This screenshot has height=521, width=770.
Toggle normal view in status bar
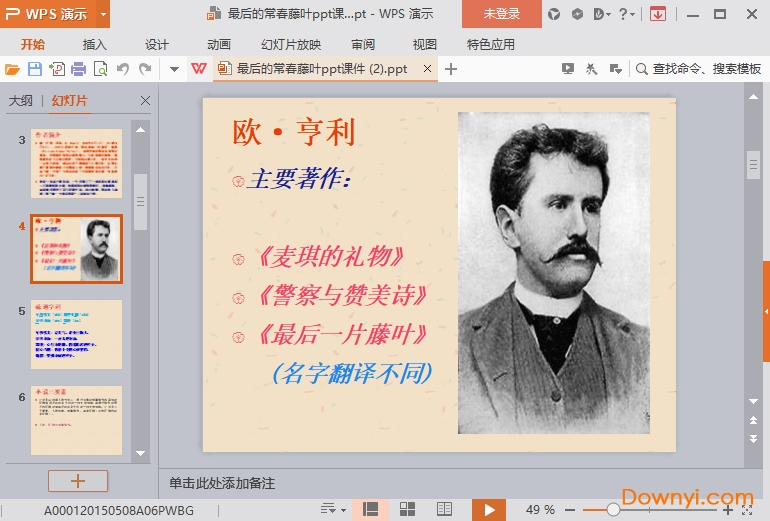[371, 509]
